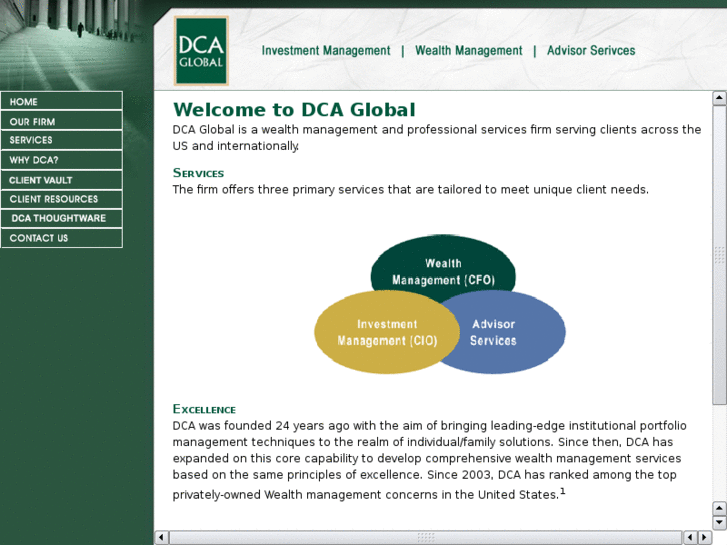Click horizontal scrollbar thumb
Image resolution: width=727 pixels, height=545 pixels.
426,538
